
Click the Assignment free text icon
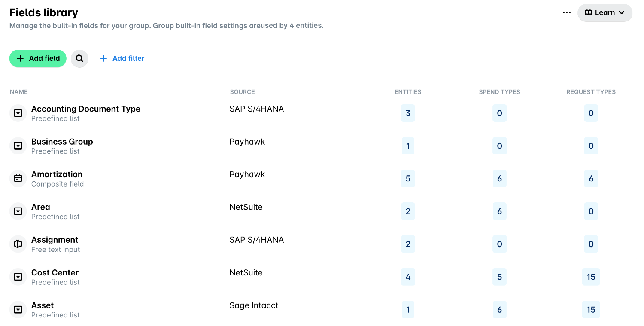tap(18, 244)
